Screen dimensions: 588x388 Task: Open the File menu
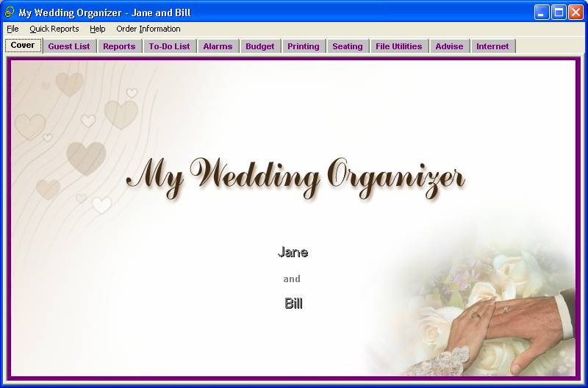[x=12, y=29]
